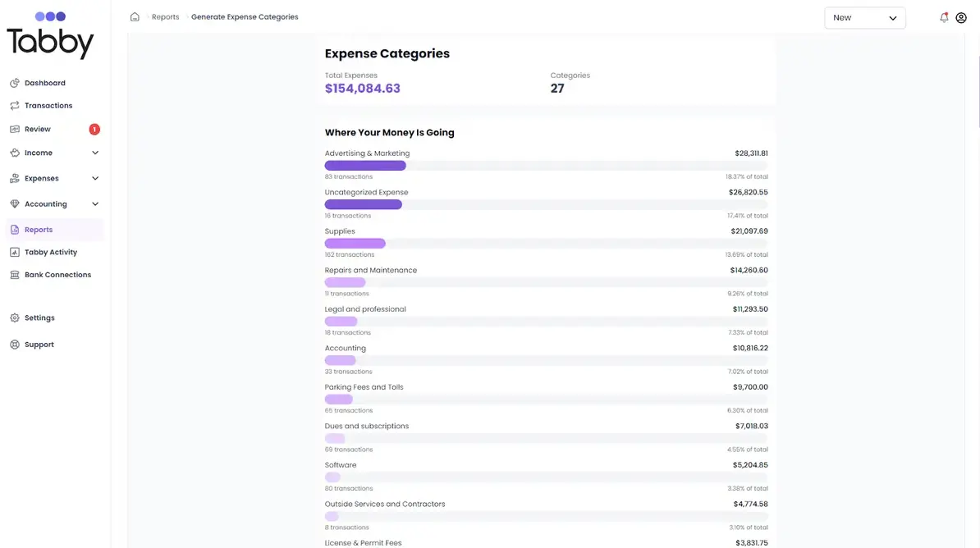Click the Settings gear icon
Screen dimensions: 980x548
coord(15,317)
